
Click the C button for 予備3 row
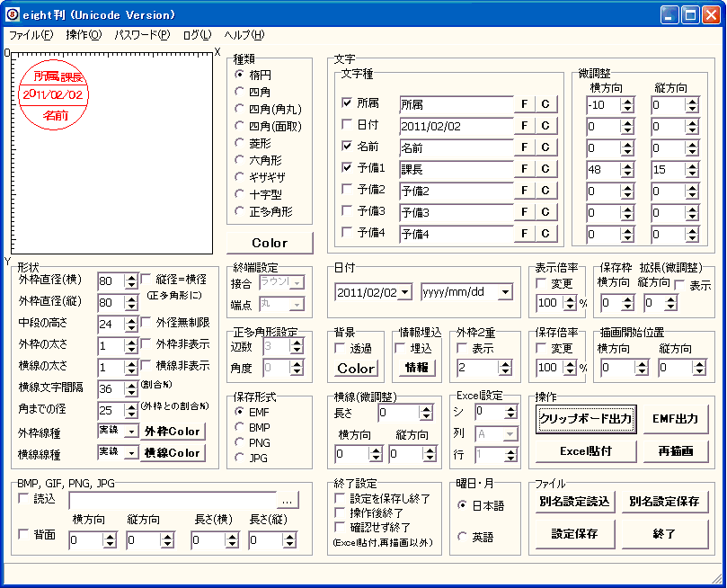[545, 212]
